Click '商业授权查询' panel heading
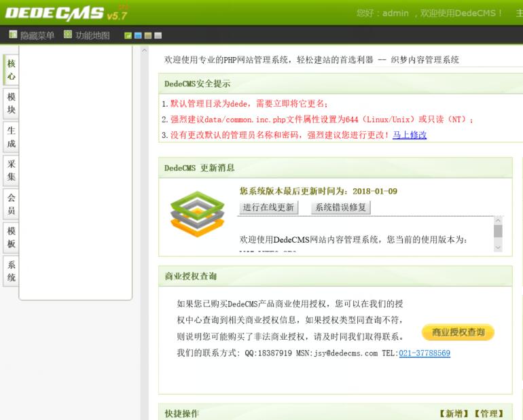This screenshot has height=420, width=523. pos(190,276)
